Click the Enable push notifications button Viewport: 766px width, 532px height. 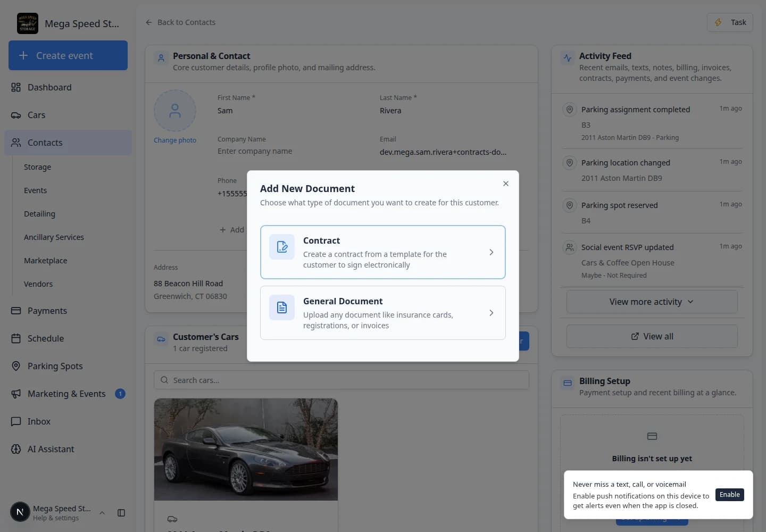coord(730,495)
